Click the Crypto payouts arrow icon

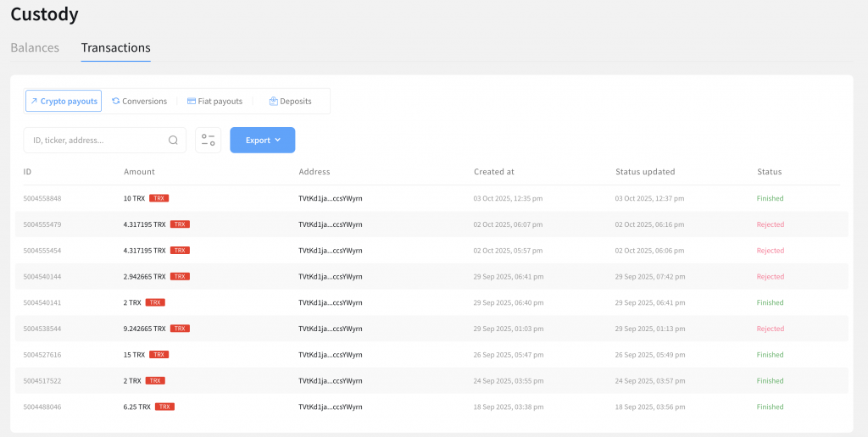point(34,102)
